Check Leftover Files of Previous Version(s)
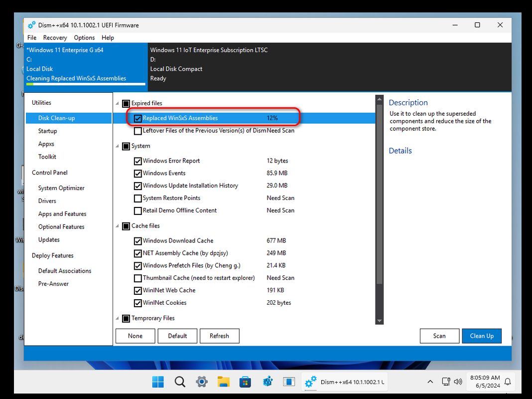This screenshot has width=532, height=399. 138,131
